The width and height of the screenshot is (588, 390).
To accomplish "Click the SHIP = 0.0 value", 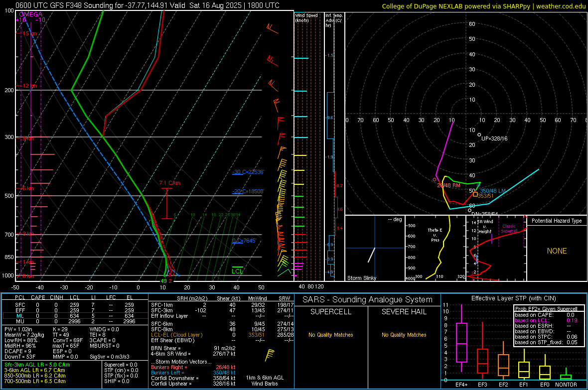I will click(x=117, y=381).
